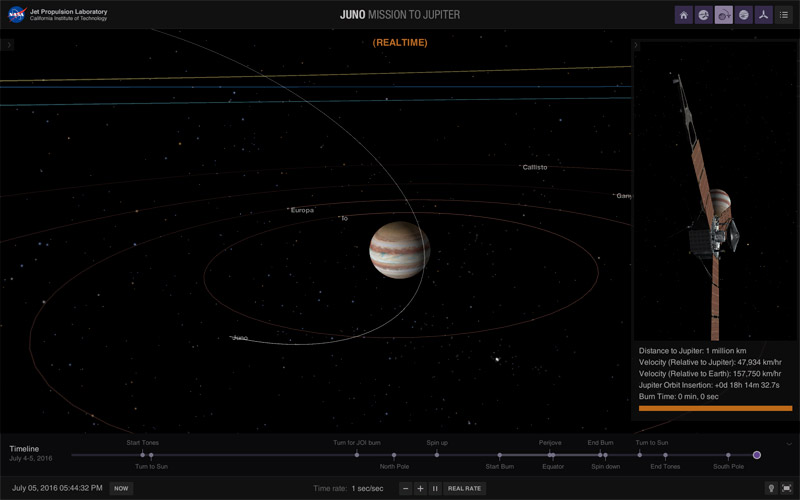Increase time rate with plus button
The width and height of the screenshot is (800, 500).
point(420,488)
